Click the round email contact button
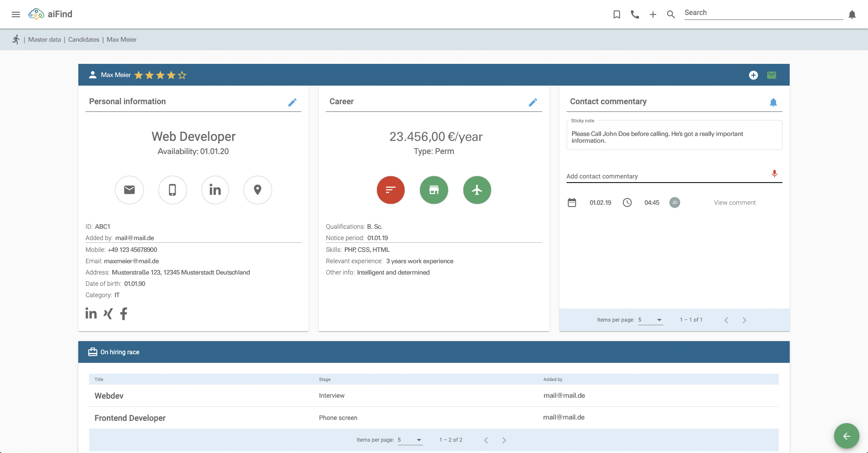Screen dimensions: 868x453 (129, 190)
